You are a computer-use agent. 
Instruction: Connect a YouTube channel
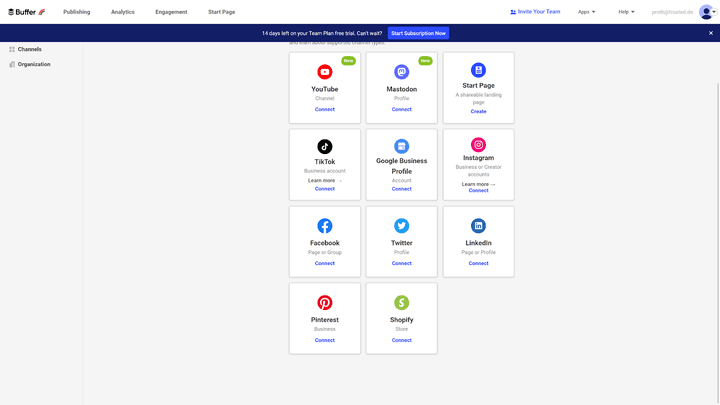click(325, 109)
